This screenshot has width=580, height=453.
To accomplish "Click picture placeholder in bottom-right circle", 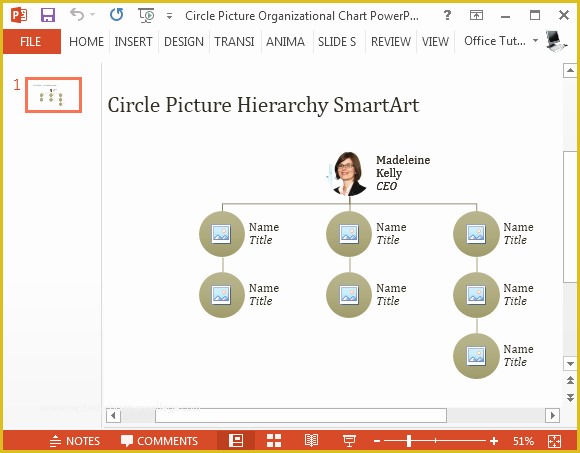I will 476,356.
